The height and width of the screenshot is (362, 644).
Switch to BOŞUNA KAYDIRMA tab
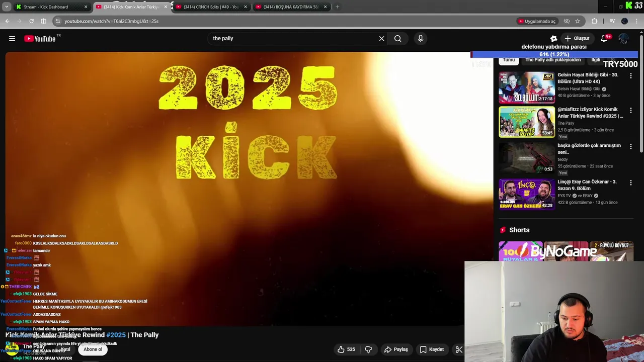[x=290, y=7]
